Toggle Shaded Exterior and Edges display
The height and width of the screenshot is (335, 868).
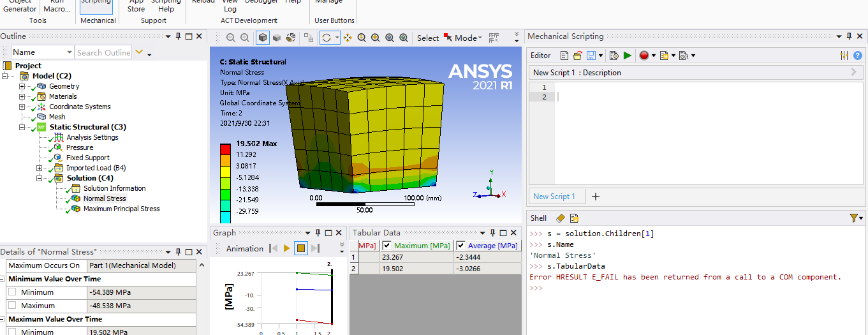pos(263,38)
